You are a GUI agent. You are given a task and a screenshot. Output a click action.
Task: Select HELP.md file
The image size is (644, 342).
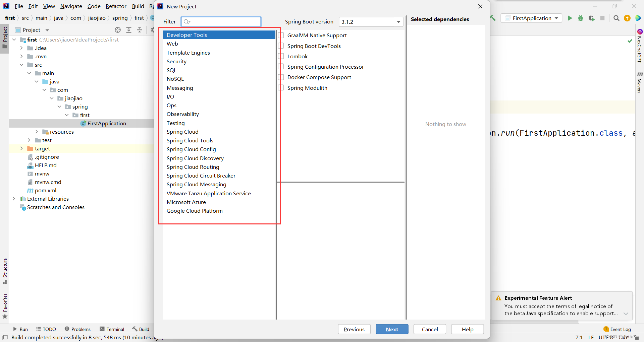click(42, 165)
